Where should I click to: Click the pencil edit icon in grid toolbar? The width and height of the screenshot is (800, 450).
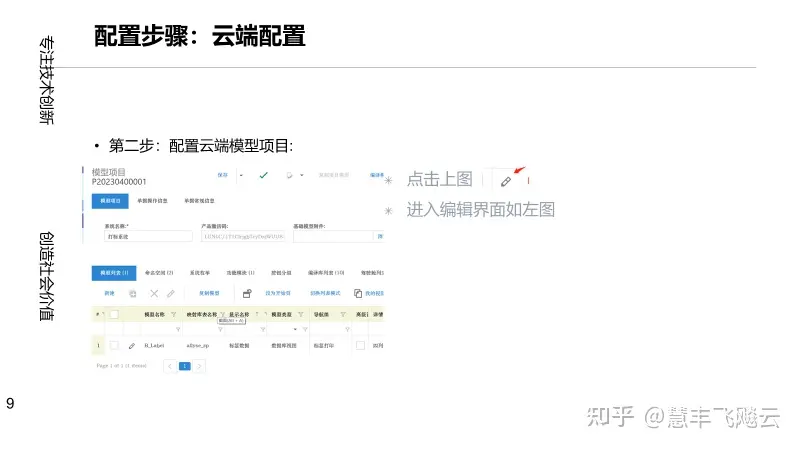pos(170,293)
